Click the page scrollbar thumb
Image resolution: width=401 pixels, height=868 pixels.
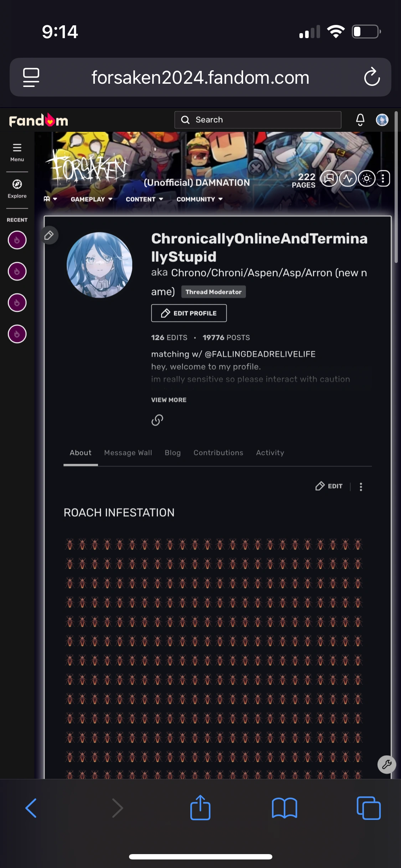(396, 187)
